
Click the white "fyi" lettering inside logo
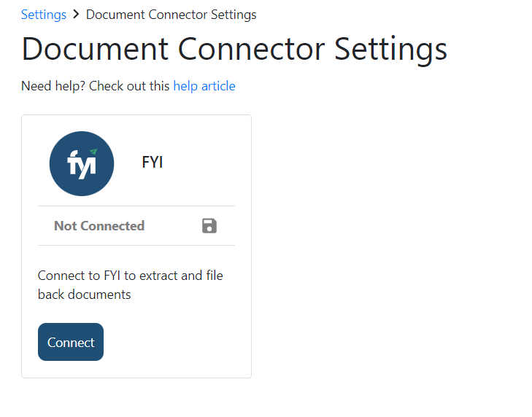pos(80,165)
